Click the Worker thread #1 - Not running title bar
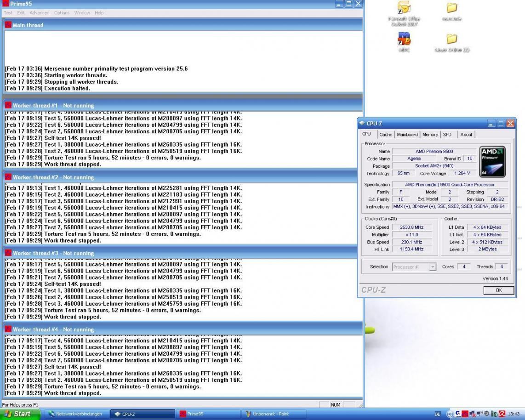Screen dimensions: 525x420 pos(183,105)
